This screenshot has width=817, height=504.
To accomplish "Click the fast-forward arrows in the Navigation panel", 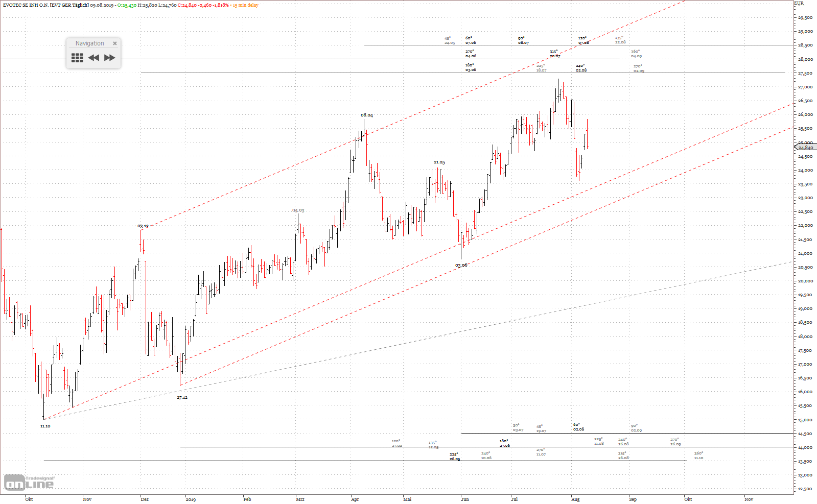I will click(110, 58).
